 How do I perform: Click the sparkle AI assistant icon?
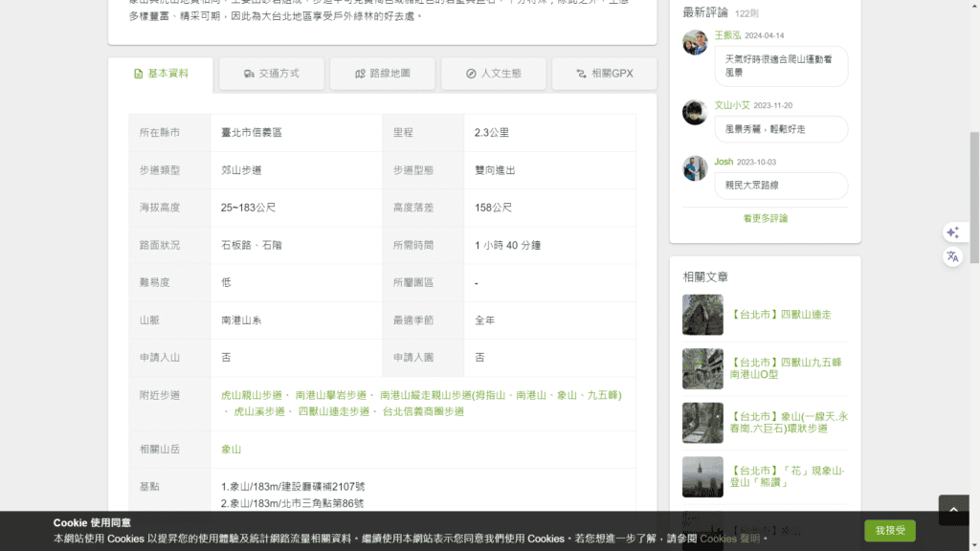952,232
